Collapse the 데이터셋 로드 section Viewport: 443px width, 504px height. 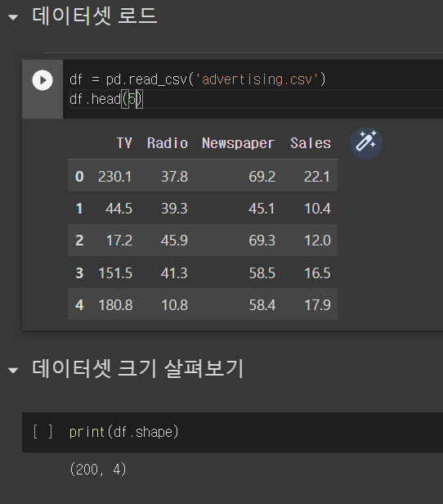[x=13, y=17]
